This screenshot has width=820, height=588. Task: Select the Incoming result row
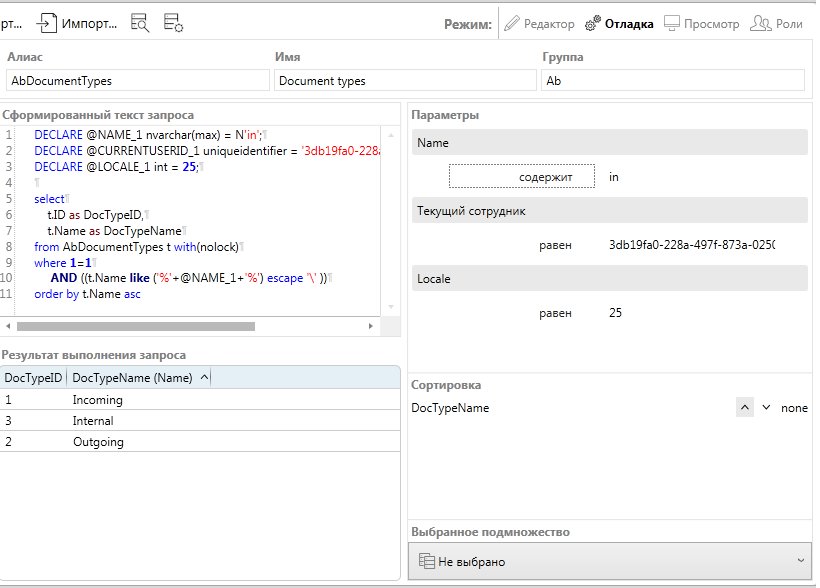97,400
